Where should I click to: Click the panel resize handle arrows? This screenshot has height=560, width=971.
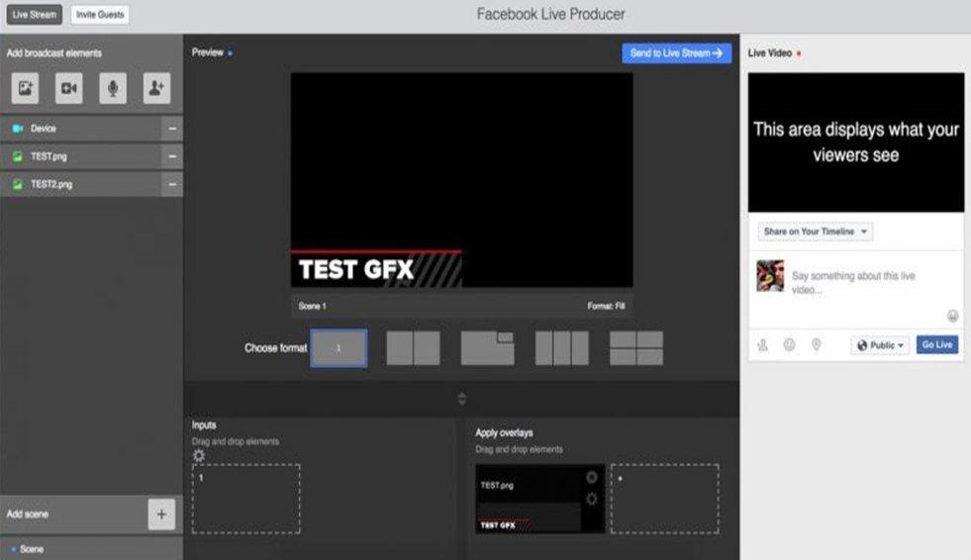click(462, 399)
